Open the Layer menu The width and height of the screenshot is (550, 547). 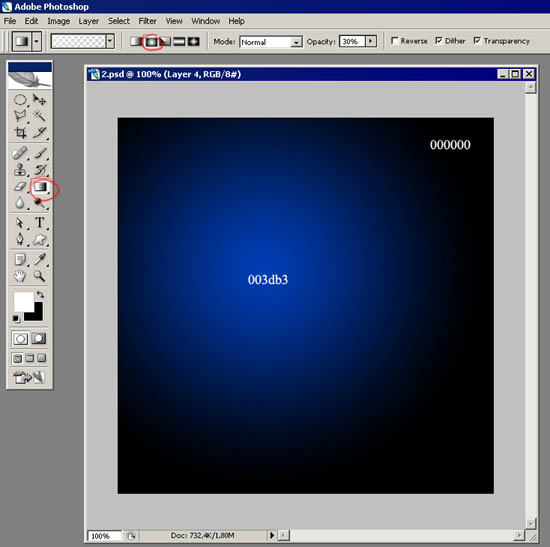coord(88,21)
